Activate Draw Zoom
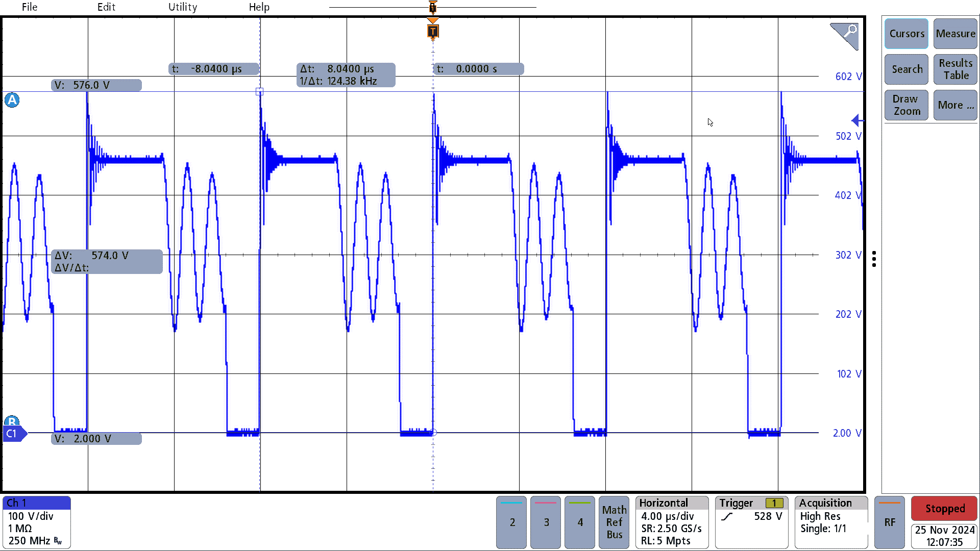Viewport: 980px width, 551px height. 906,105
